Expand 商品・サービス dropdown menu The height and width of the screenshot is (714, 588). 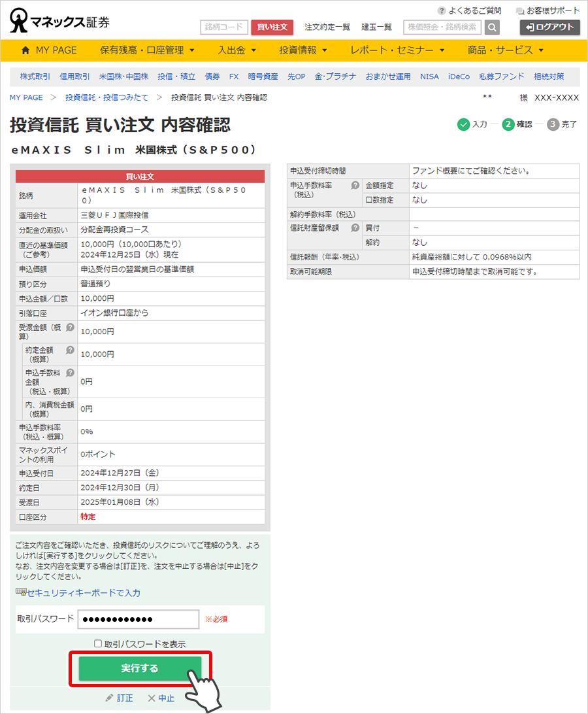[506, 50]
